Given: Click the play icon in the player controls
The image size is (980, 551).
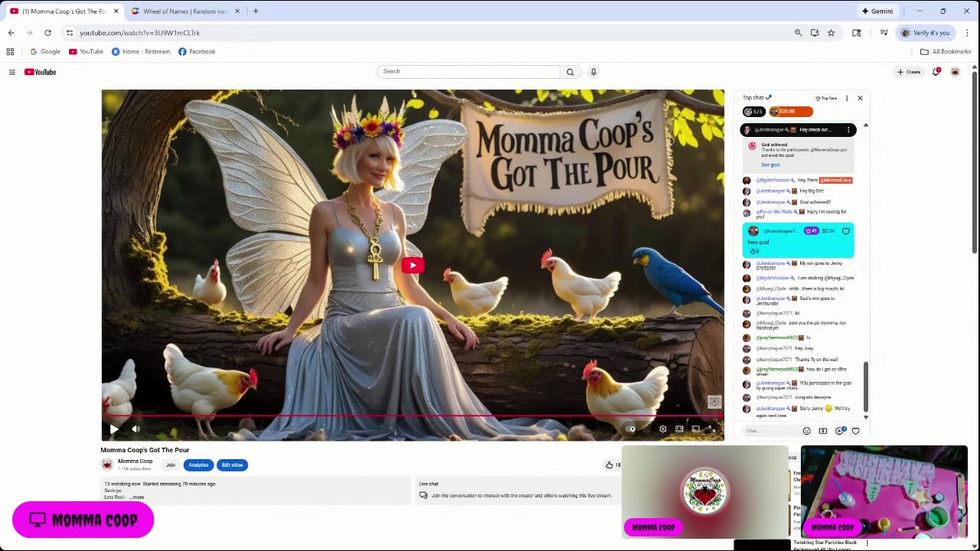Looking at the screenshot, I should point(114,429).
